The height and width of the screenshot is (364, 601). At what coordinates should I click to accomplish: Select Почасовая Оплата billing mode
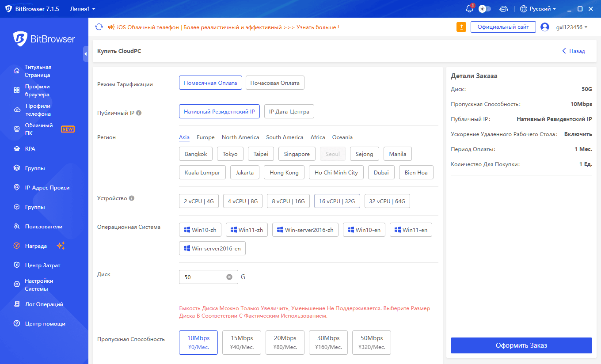275,83
